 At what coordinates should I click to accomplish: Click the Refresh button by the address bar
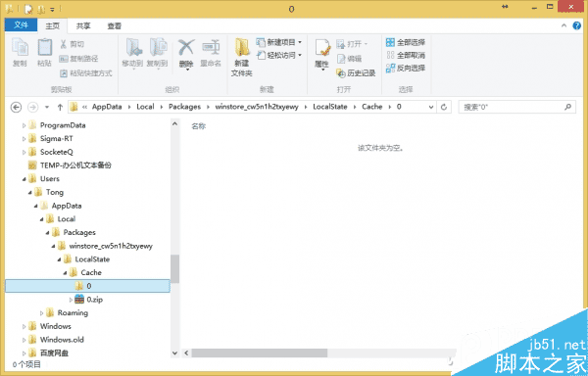(x=444, y=107)
